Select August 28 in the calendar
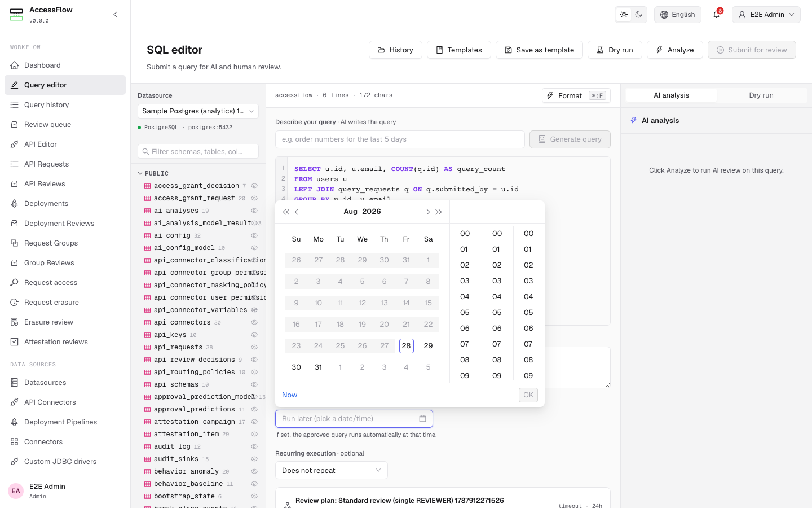812x508 pixels. click(407, 346)
